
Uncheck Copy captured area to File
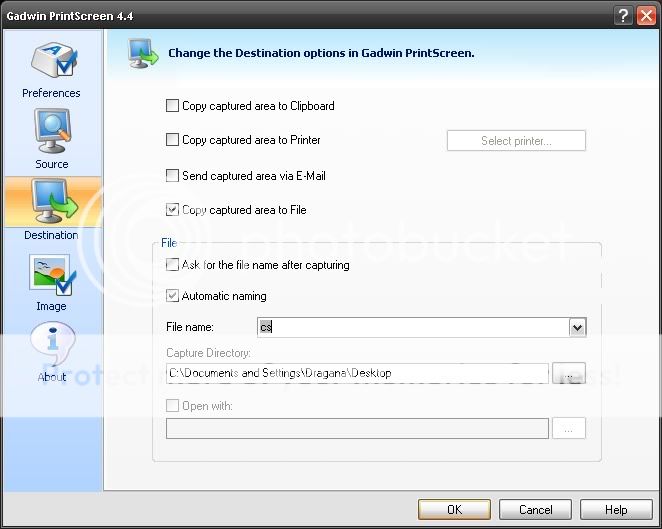(172, 209)
